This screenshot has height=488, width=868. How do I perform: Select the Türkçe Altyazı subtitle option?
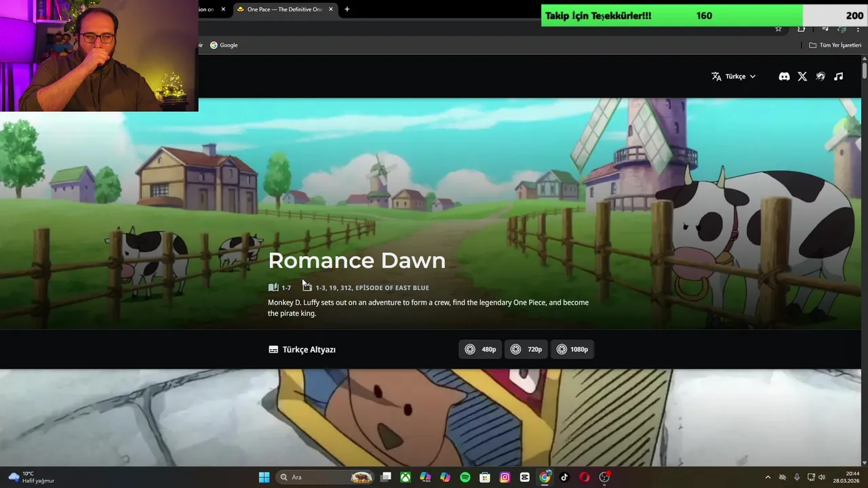pyautogui.click(x=302, y=350)
